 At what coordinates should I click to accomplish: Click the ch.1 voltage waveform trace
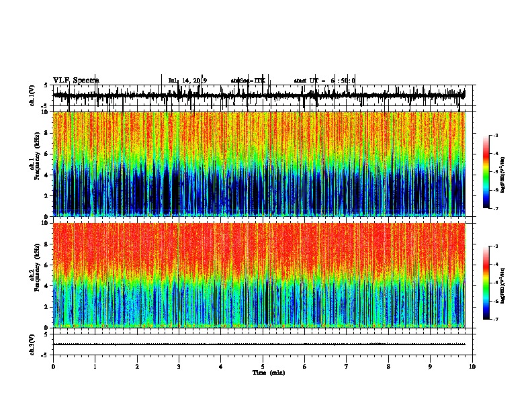259,95
